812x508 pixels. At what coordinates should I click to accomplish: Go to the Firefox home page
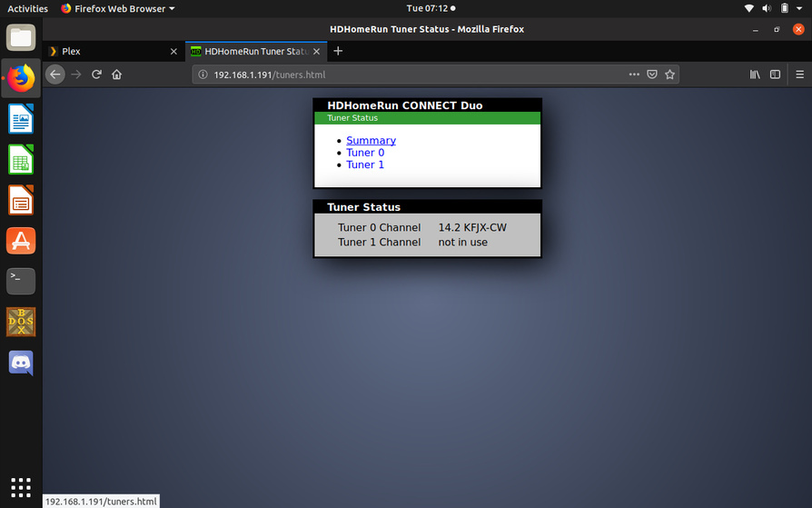coord(116,75)
